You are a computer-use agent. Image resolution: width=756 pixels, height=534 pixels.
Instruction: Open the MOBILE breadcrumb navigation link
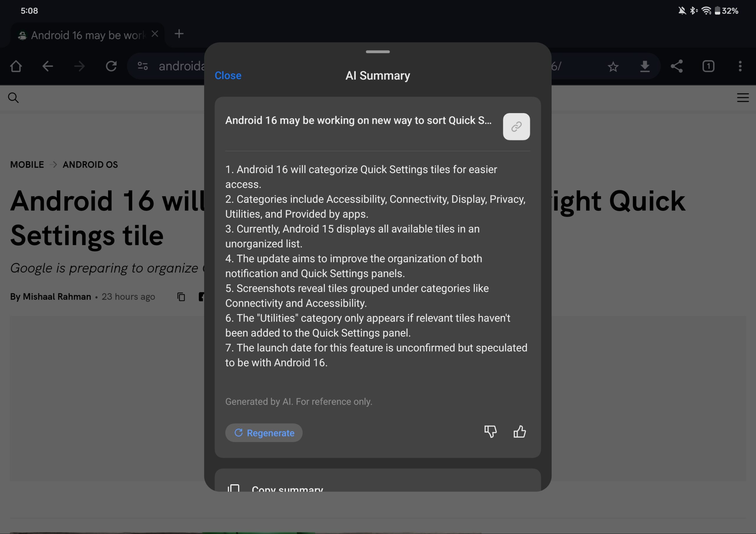[27, 165]
